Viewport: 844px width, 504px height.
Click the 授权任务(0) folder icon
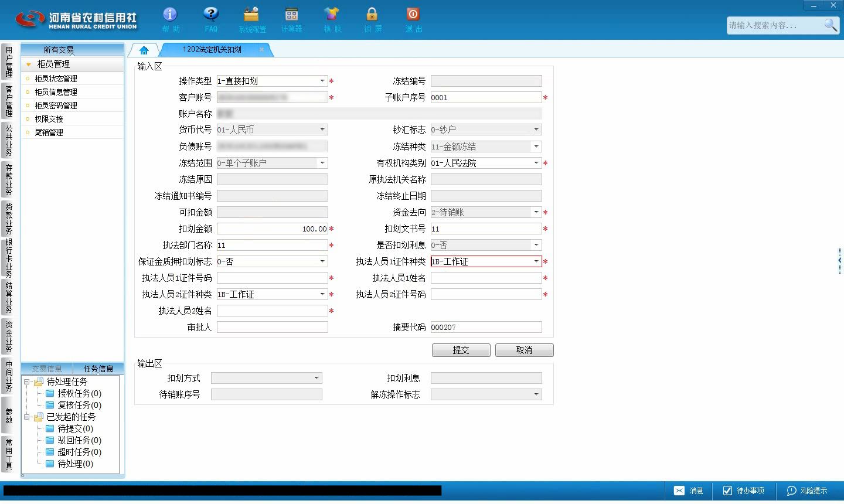(50, 393)
